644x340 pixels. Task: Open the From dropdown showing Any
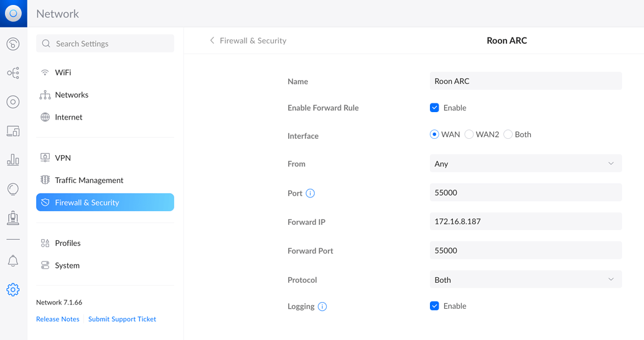[526, 164]
